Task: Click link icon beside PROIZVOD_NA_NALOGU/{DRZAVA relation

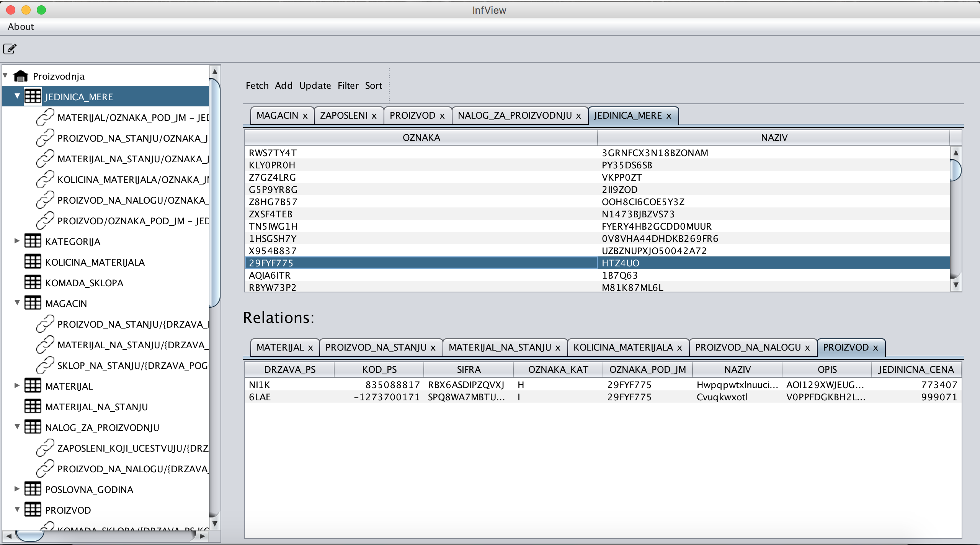Action: point(45,468)
